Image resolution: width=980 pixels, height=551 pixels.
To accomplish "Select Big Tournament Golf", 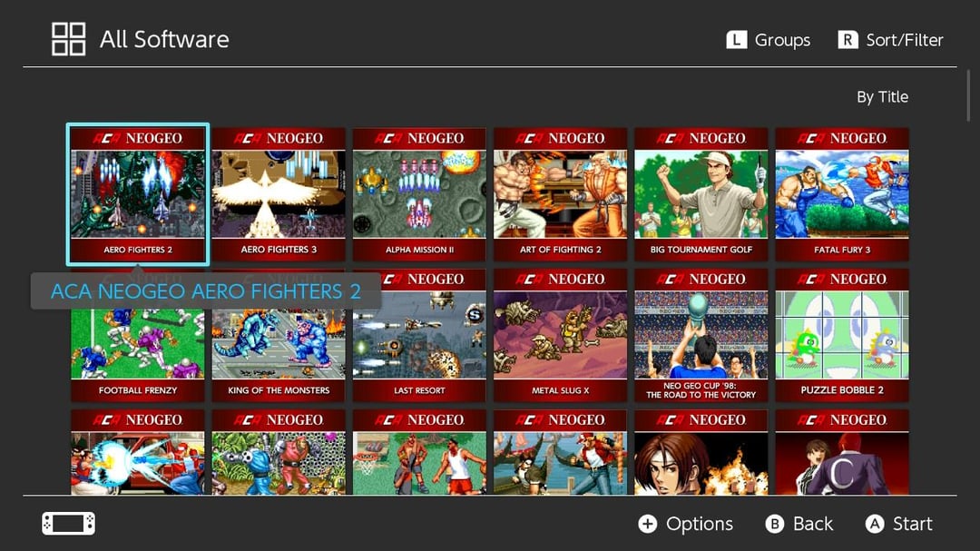I will (701, 194).
